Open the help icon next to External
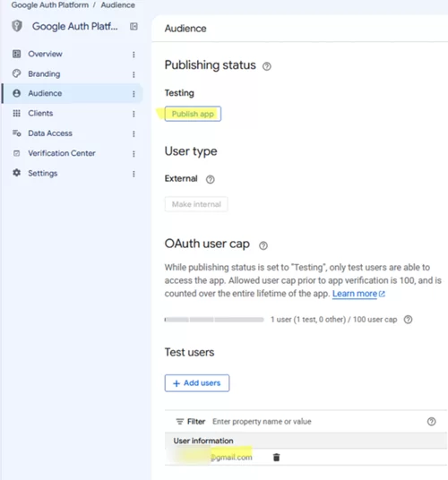 pos(210,179)
